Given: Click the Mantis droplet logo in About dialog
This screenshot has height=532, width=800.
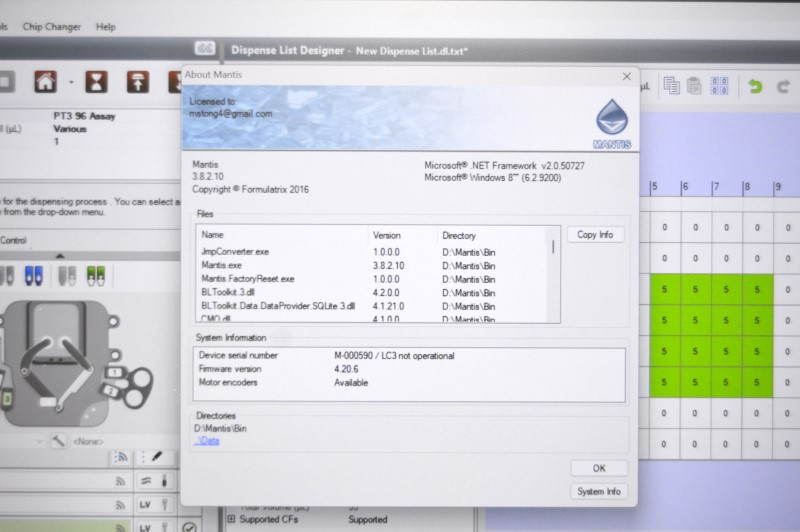Looking at the screenshot, I should [x=612, y=124].
